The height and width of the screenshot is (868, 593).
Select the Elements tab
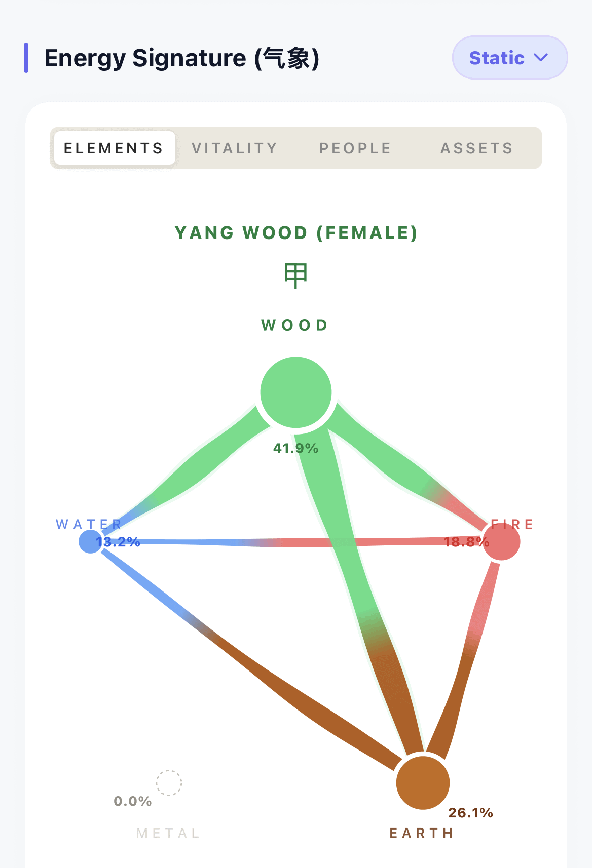pyautogui.click(x=115, y=148)
